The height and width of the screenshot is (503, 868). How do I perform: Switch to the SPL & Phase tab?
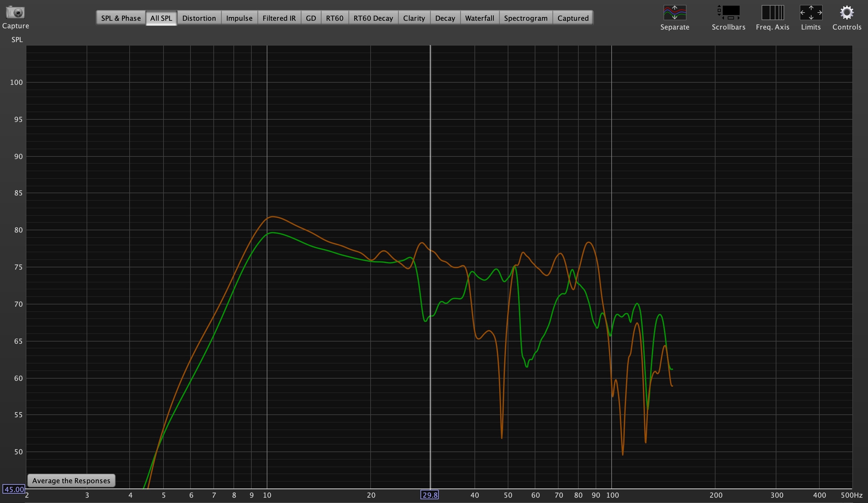pos(121,18)
